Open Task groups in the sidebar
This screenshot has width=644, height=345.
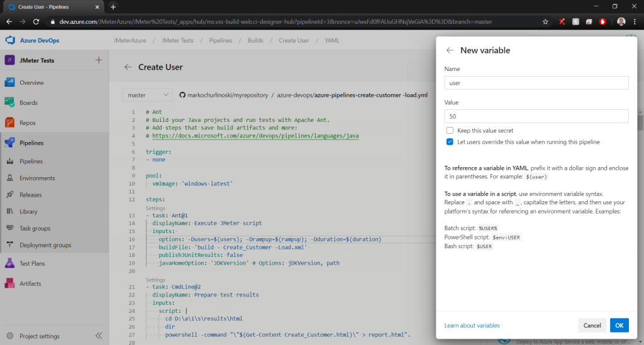tap(35, 229)
